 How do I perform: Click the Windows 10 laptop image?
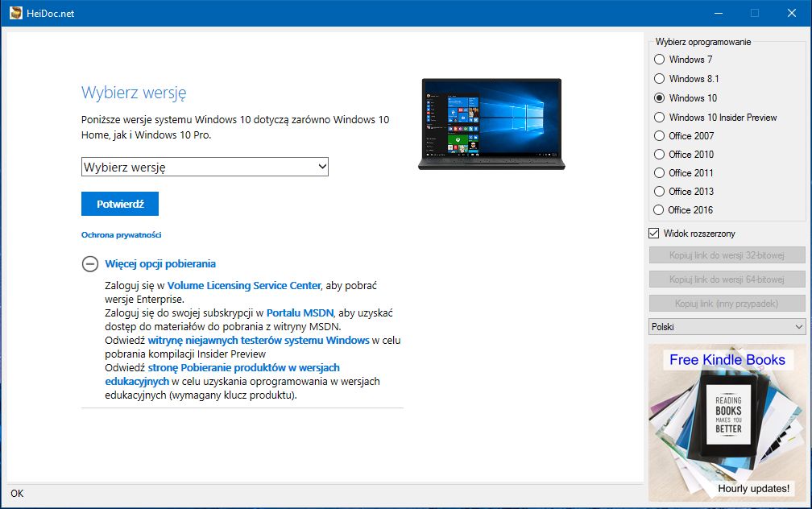coord(491,123)
